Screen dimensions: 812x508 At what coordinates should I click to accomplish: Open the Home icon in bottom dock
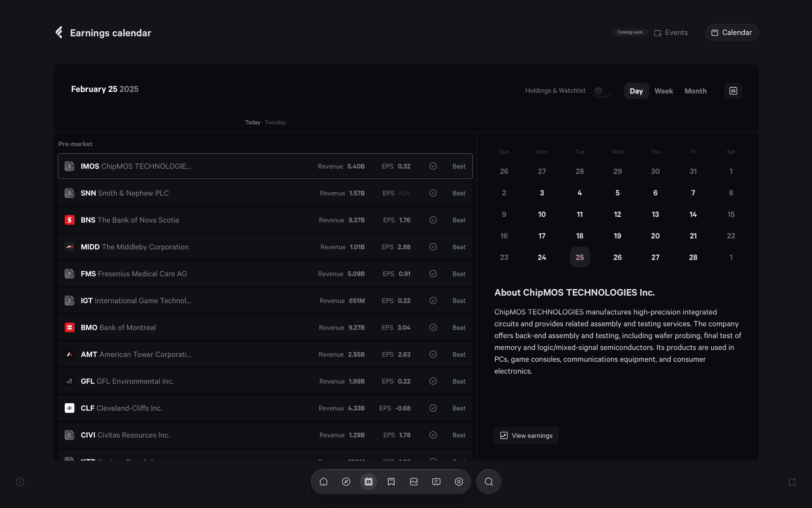pos(324,482)
